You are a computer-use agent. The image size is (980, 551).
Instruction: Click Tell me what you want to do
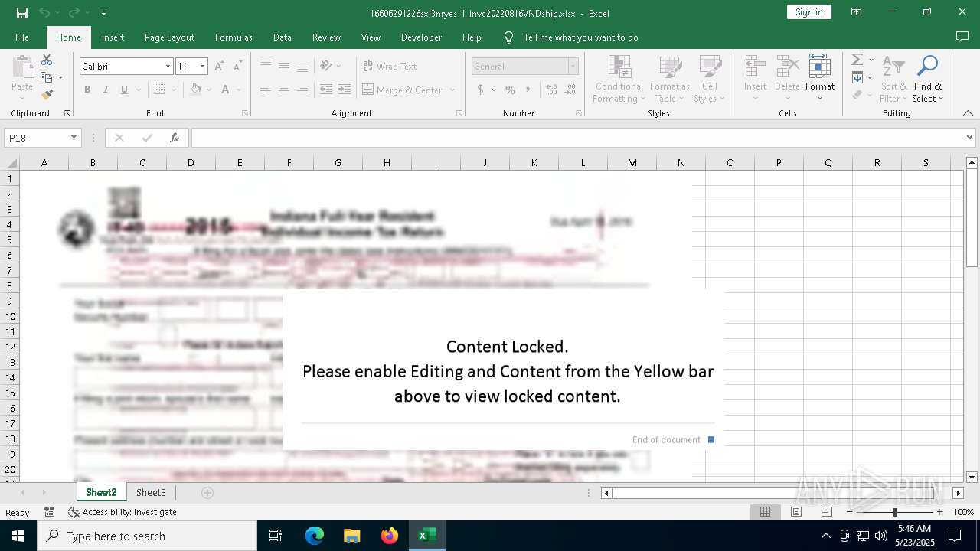(580, 37)
